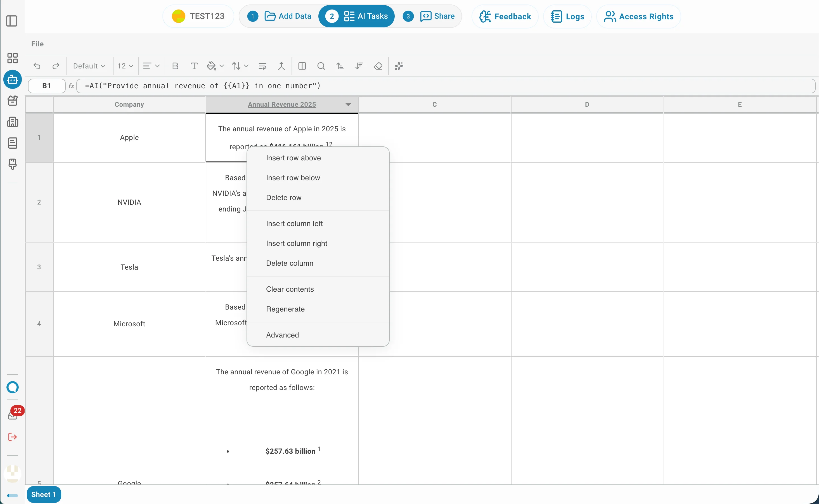Click the text wrap icon
819x504 pixels.
[x=262, y=66]
